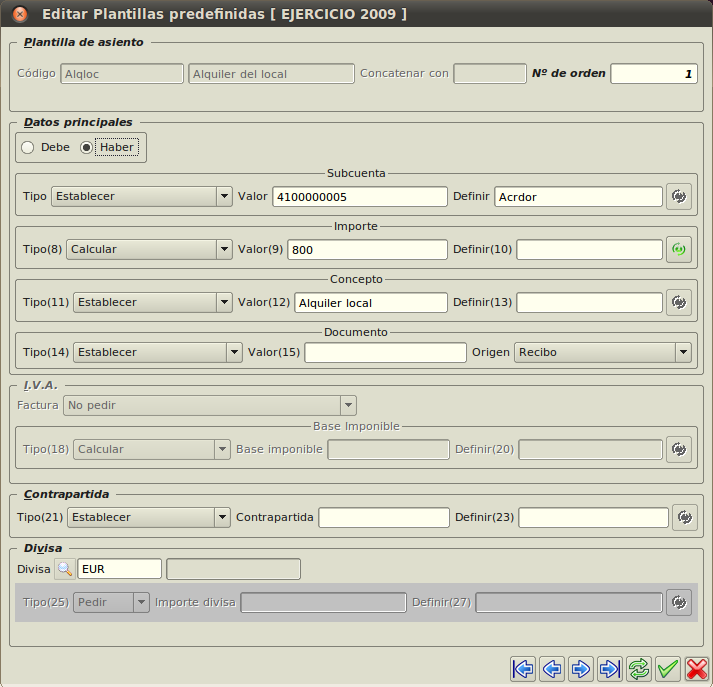Click the Subcuenta refresh icon beside Definir Acrdor

coord(678,196)
